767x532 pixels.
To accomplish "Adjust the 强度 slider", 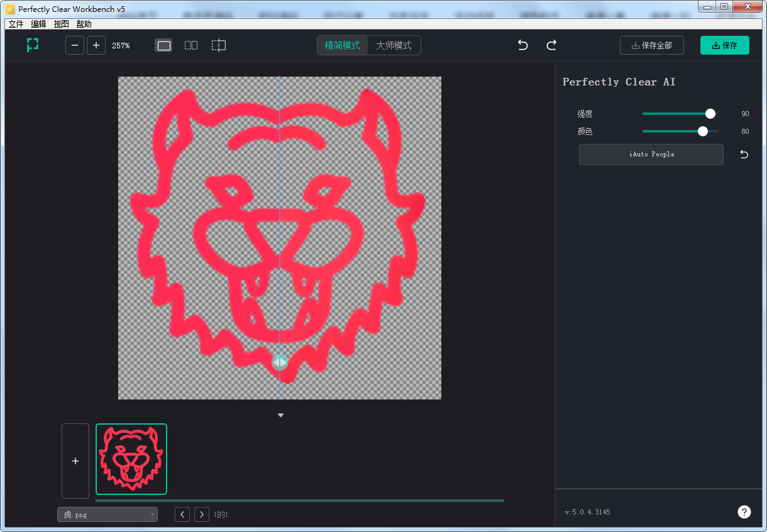I will pyautogui.click(x=710, y=114).
